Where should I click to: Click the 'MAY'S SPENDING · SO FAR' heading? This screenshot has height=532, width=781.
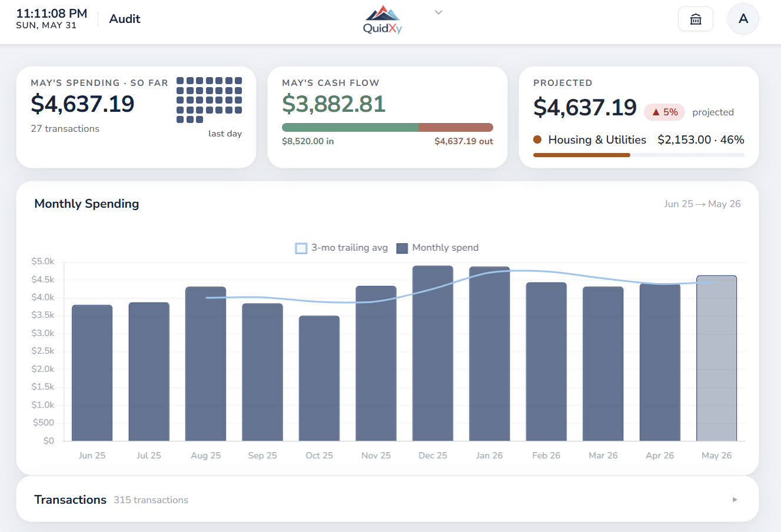click(x=99, y=83)
